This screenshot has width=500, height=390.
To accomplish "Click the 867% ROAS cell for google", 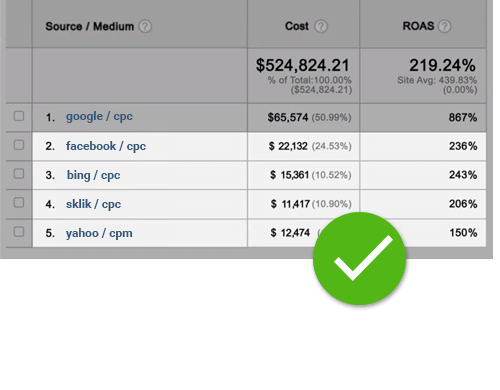I will (x=463, y=117).
